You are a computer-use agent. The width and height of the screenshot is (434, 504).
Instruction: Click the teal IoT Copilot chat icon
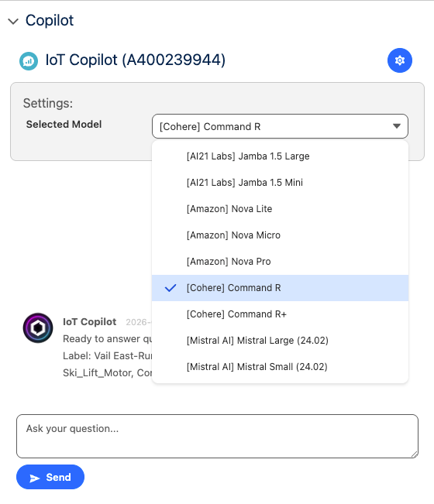[29, 61]
